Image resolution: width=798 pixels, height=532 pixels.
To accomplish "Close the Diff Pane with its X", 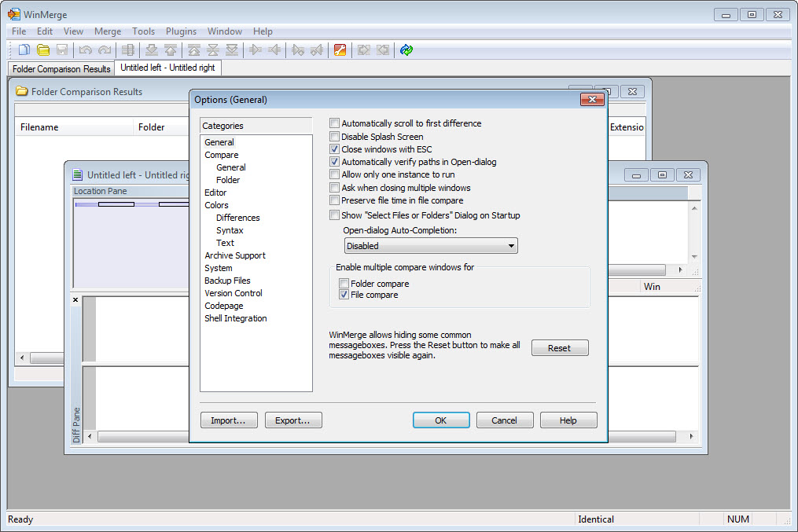I will point(75,299).
